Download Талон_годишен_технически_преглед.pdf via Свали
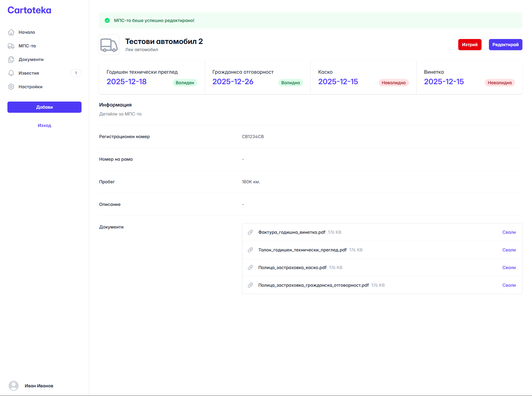Screen dimensions: 532x396 509,250
